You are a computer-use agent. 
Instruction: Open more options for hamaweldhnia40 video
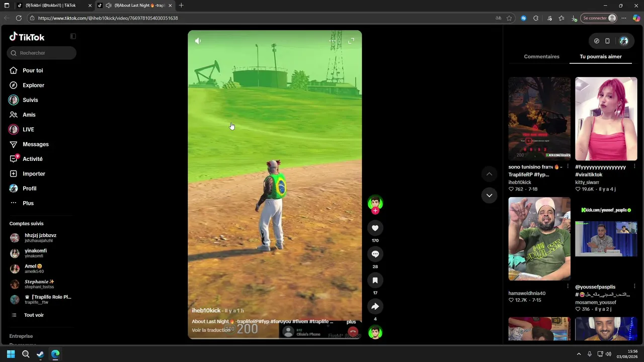click(568, 287)
